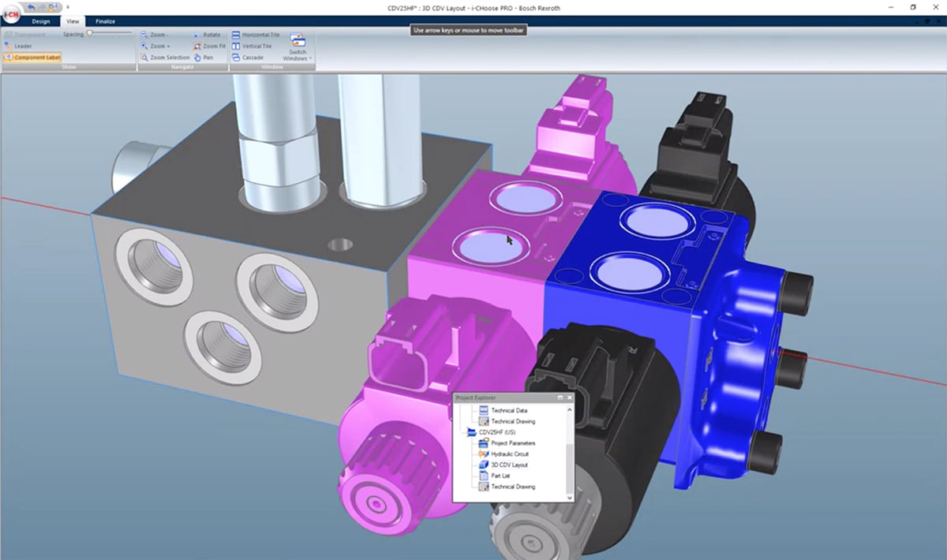Select the Rotate tool in Navigate group
947x560 pixels.
(197, 35)
